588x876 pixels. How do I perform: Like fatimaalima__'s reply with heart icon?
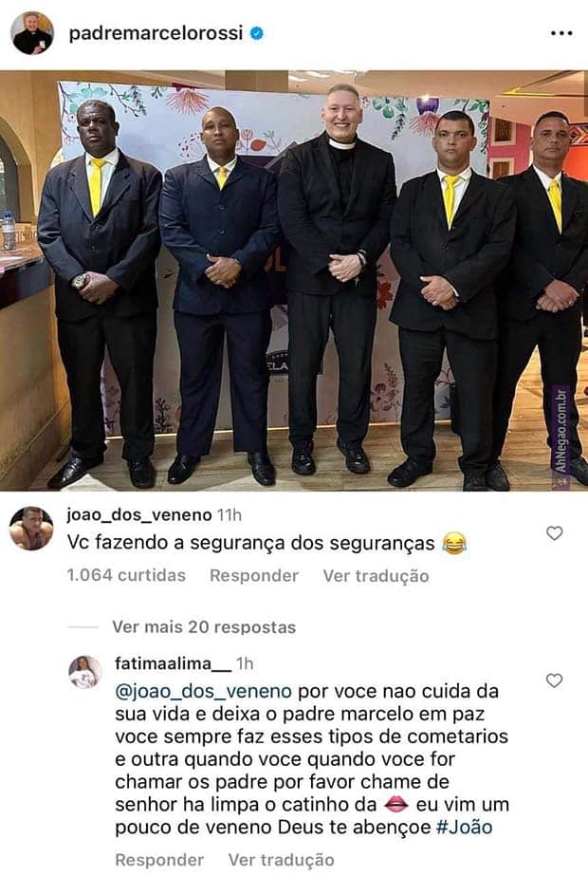(x=554, y=680)
